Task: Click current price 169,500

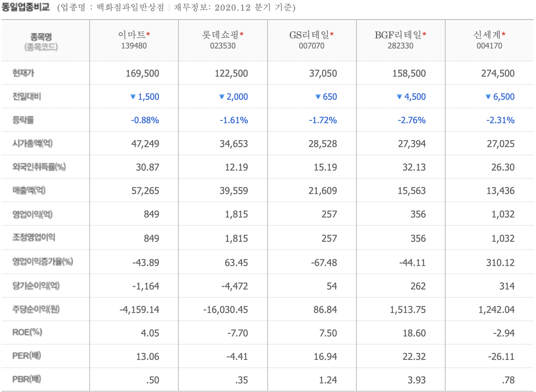Action: click(x=142, y=74)
